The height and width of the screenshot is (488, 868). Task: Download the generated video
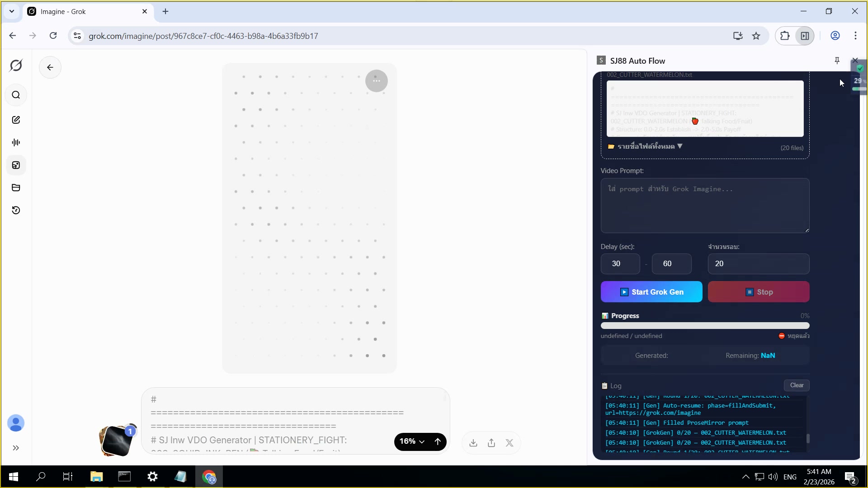(x=473, y=443)
